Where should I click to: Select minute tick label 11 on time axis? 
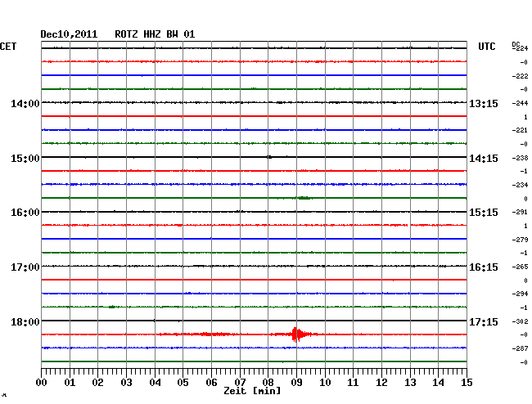[x=353, y=383]
